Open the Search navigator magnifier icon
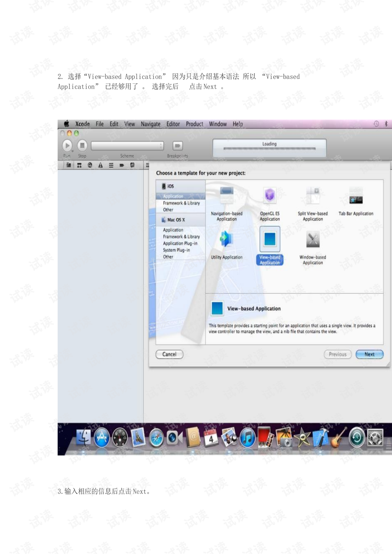This screenshot has width=392, height=554. click(x=90, y=165)
